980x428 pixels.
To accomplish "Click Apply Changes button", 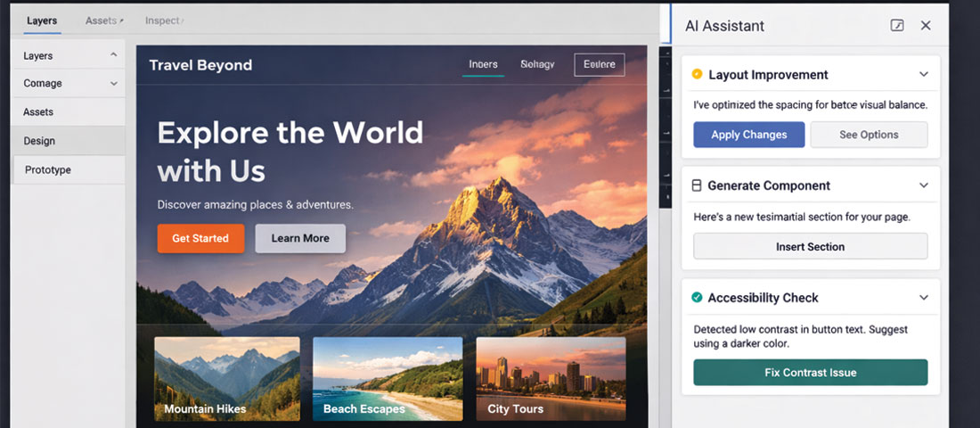I will click(748, 135).
